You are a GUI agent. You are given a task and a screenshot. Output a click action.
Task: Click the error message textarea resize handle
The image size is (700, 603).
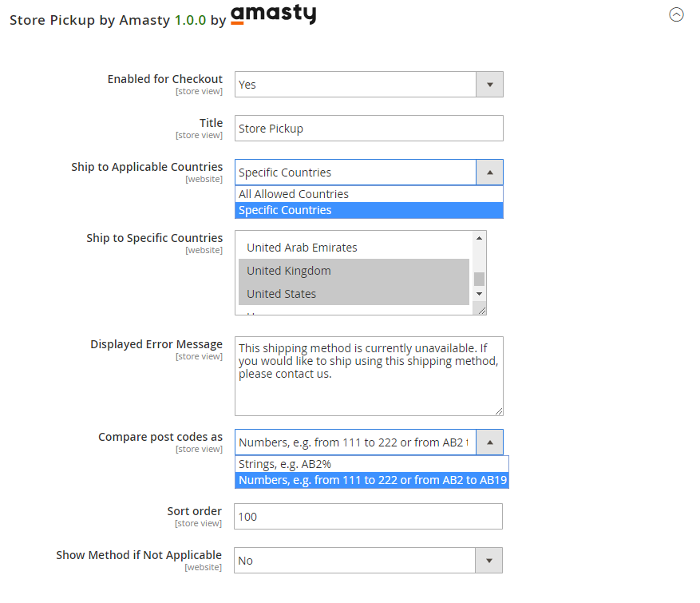click(498, 411)
